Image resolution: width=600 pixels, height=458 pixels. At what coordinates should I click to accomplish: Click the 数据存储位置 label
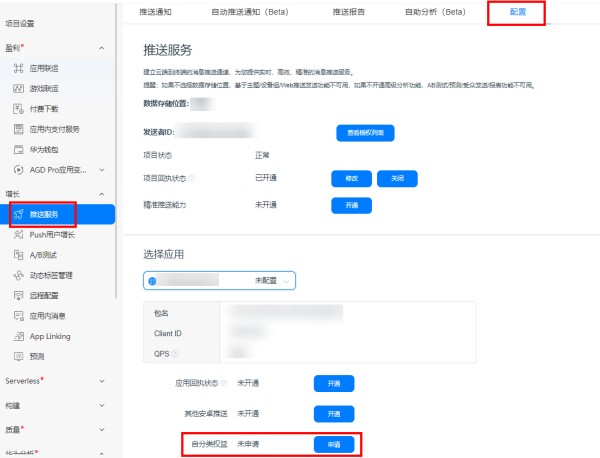pos(166,103)
